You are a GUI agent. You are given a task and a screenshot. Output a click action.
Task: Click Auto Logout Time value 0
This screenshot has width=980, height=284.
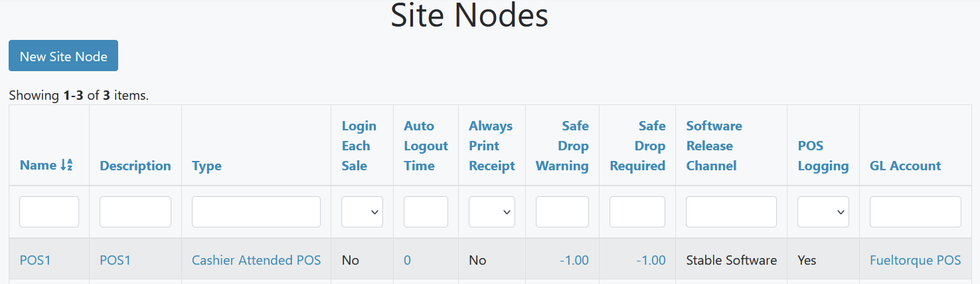tap(407, 260)
